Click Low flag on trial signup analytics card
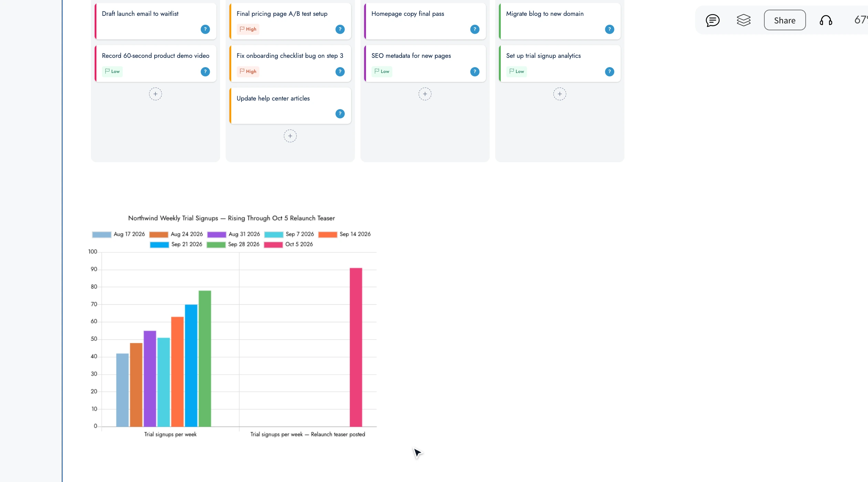 [x=516, y=72]
